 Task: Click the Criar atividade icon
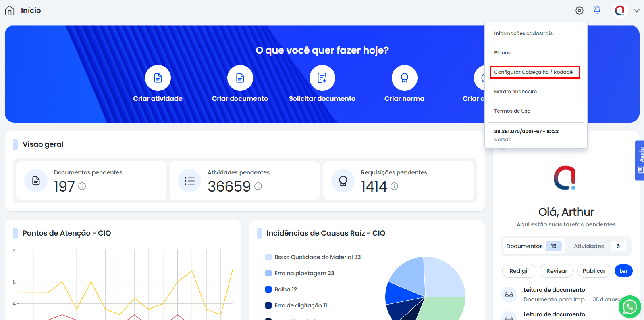click(x=158, y=78)
